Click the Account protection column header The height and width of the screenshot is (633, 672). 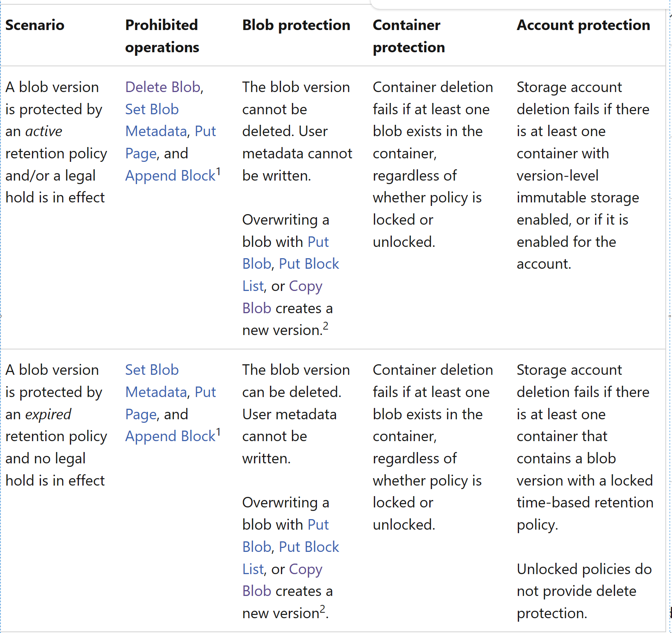(x=583, y=25)
